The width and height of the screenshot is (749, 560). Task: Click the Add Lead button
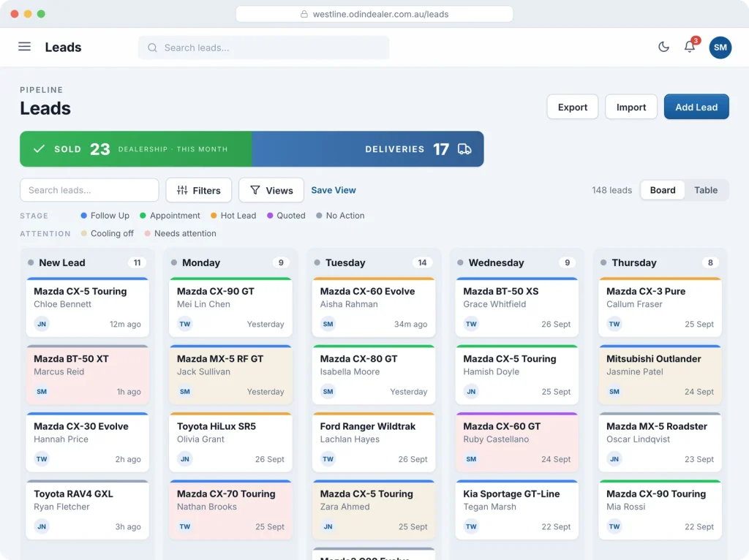point(696,107)
